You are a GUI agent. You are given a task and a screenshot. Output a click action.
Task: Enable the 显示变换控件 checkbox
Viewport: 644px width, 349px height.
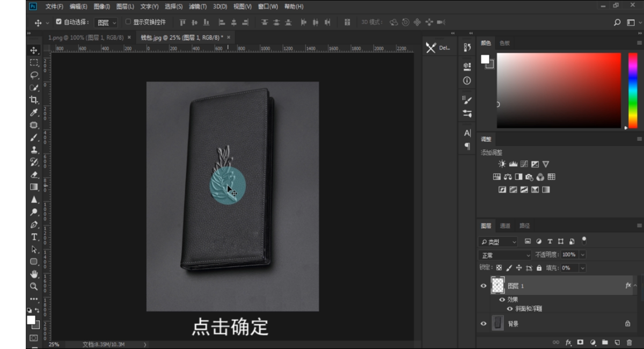click(x=128, y=22)
